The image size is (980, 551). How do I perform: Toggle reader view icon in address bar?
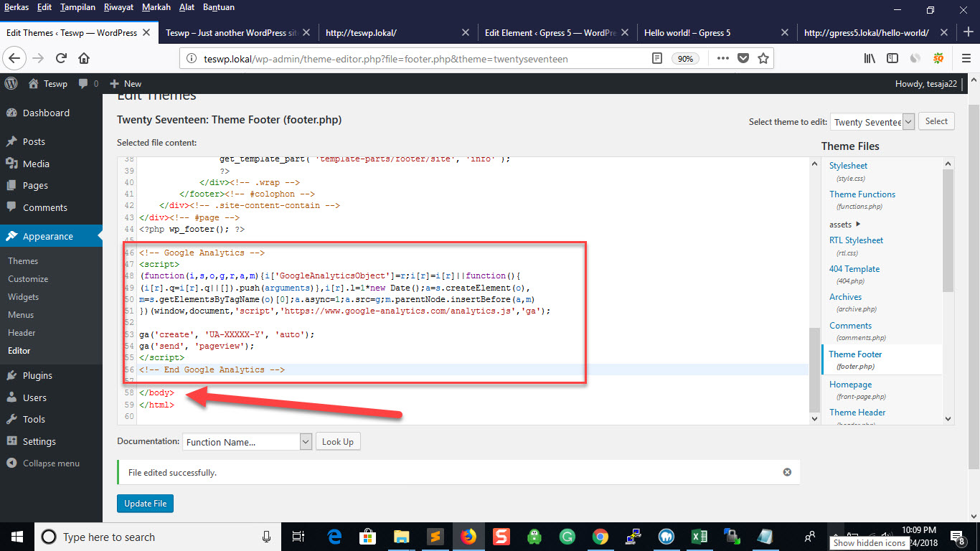(656, 58)
